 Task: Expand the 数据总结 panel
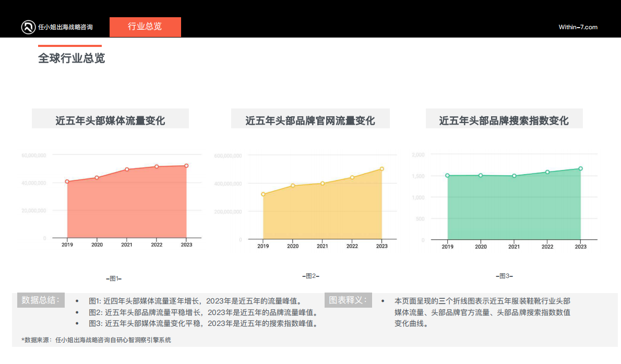click(x=41, y=299)
